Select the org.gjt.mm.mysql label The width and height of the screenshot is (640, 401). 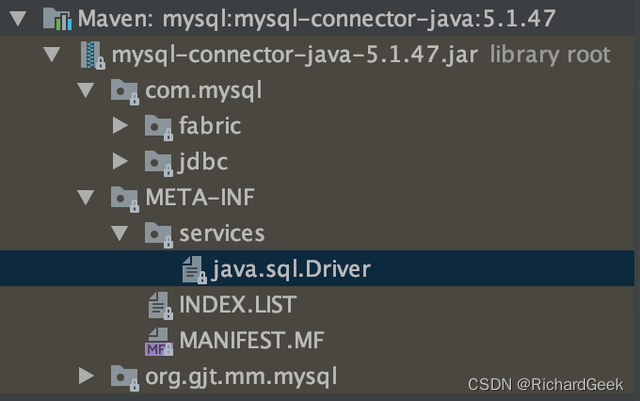point(241,377)
